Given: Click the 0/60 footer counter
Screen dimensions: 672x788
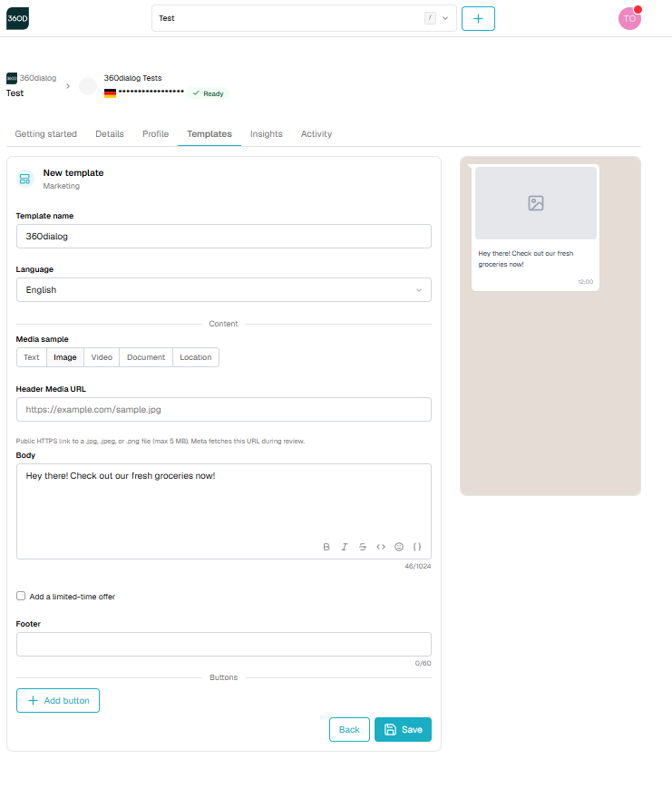Looking at the screenshot, I should pyautogui.click(x=424, y=664).
